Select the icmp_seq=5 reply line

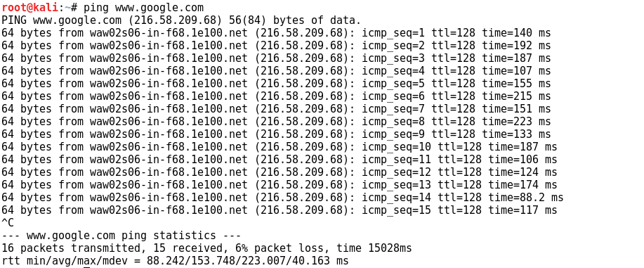[276, 84]
